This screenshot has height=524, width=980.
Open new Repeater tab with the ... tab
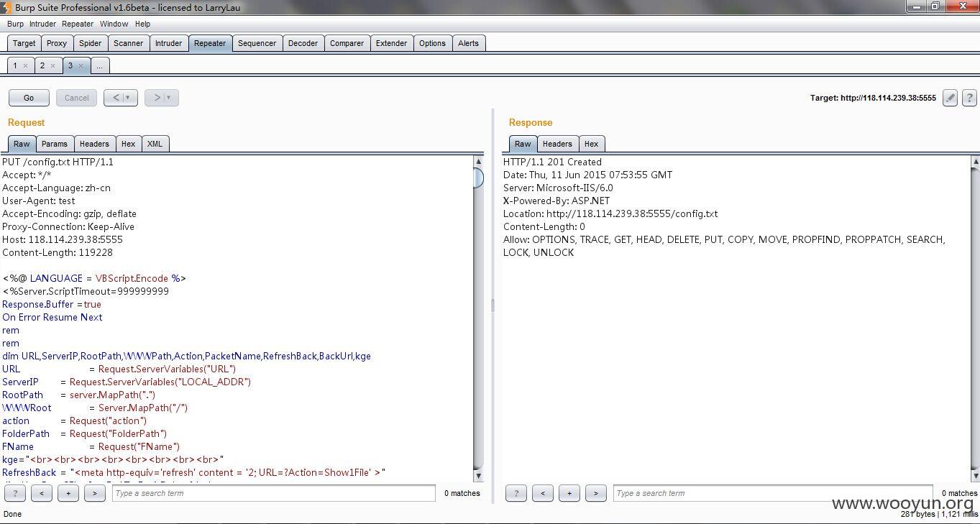point(99,65)
